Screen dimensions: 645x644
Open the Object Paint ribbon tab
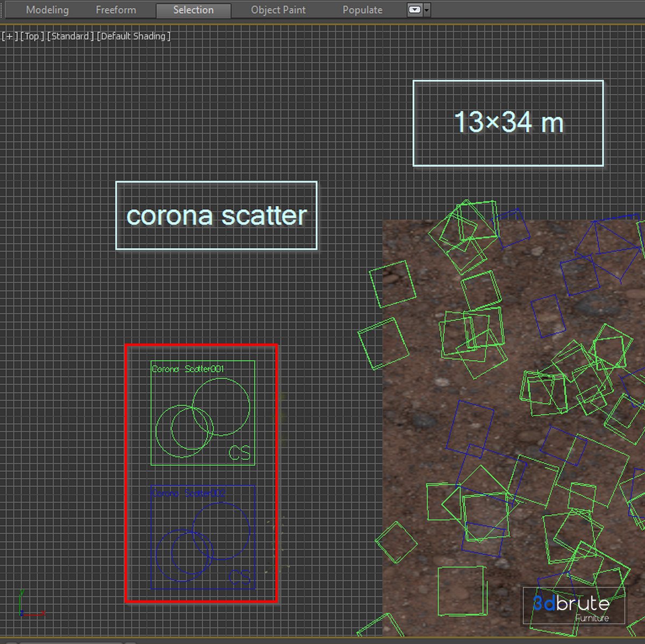(x=278, y=10)
